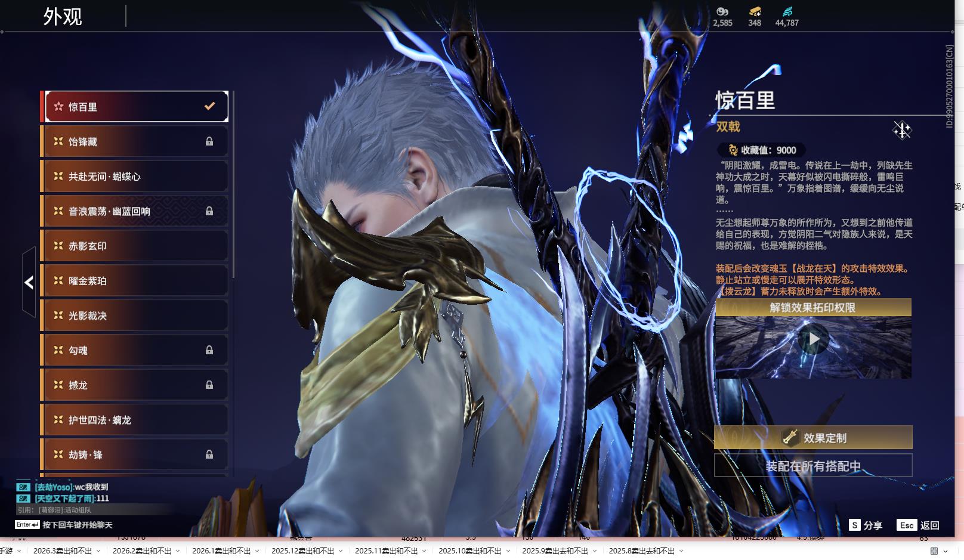Screen dimensions: 964x560
Task: Click the Enter key chat icon
Action: tap(27, 525)
